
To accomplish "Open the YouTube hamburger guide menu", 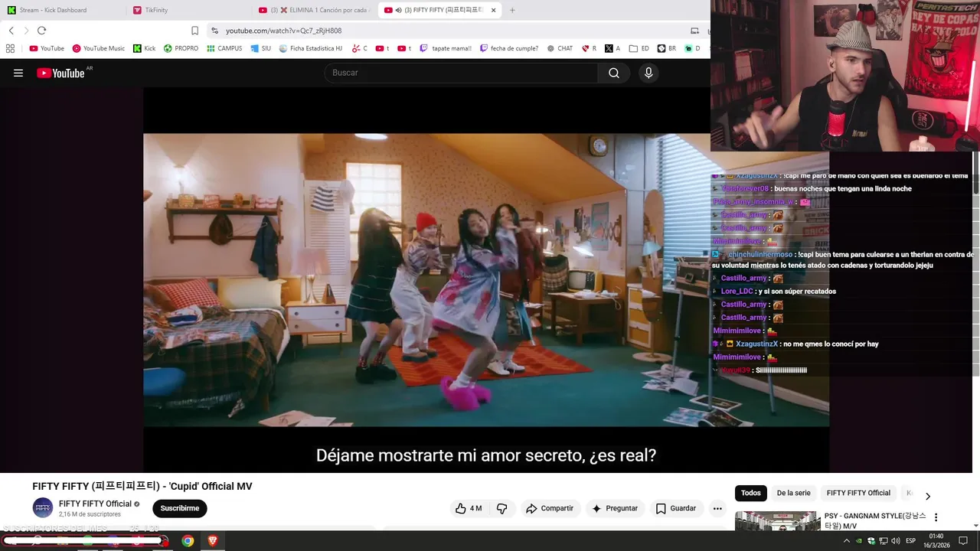I will (x=18, y=73).
